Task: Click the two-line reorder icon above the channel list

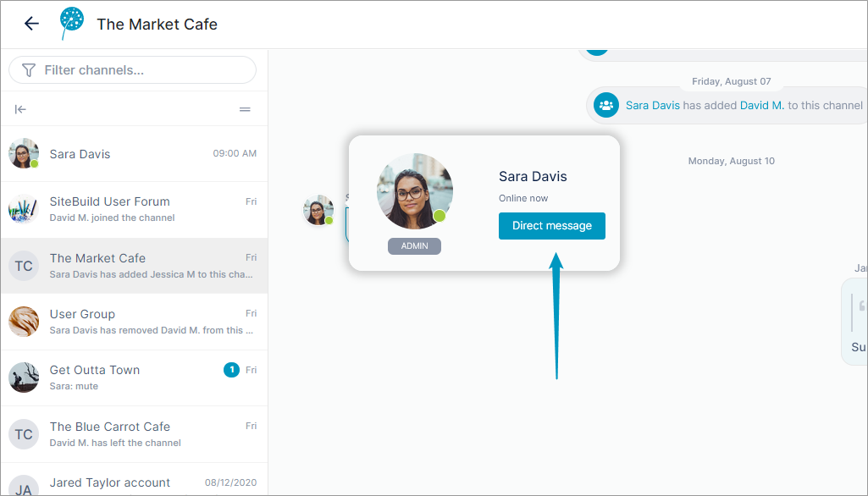Action: (245, 109)
